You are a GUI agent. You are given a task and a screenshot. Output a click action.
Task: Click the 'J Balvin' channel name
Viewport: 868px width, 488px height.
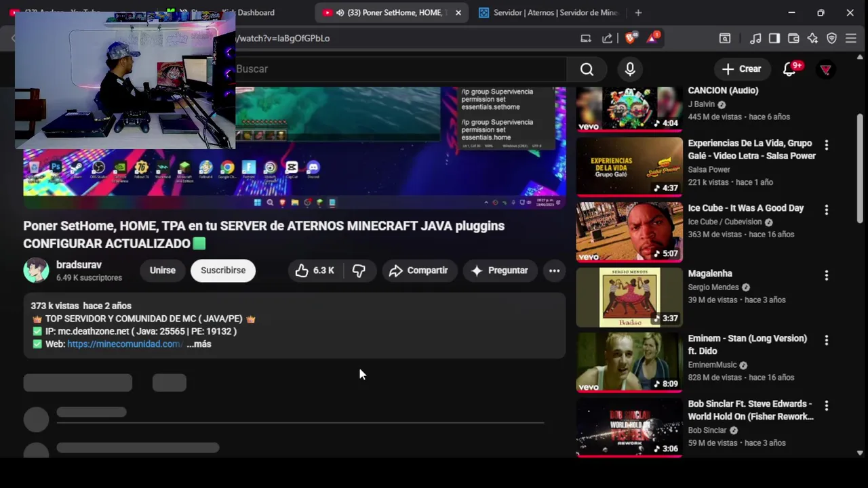[701, 104]
